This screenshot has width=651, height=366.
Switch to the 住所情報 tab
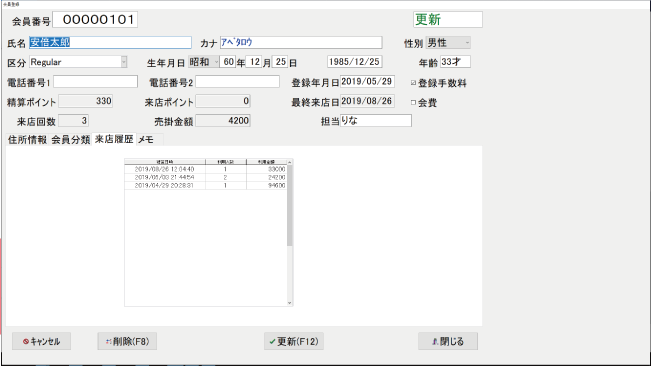point(27,139)
